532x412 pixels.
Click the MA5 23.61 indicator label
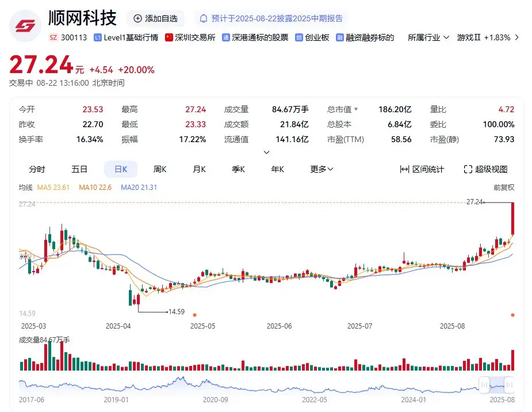[x=53, y=188]
